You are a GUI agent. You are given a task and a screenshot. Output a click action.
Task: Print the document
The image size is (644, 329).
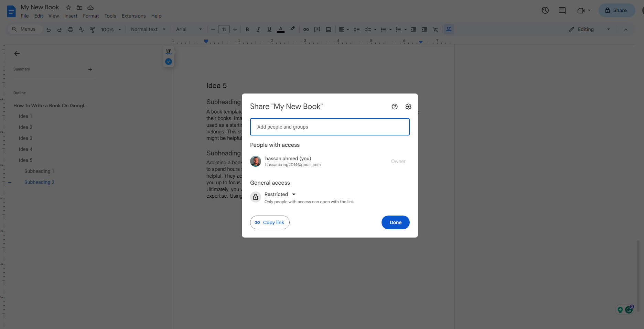point(71,30)
